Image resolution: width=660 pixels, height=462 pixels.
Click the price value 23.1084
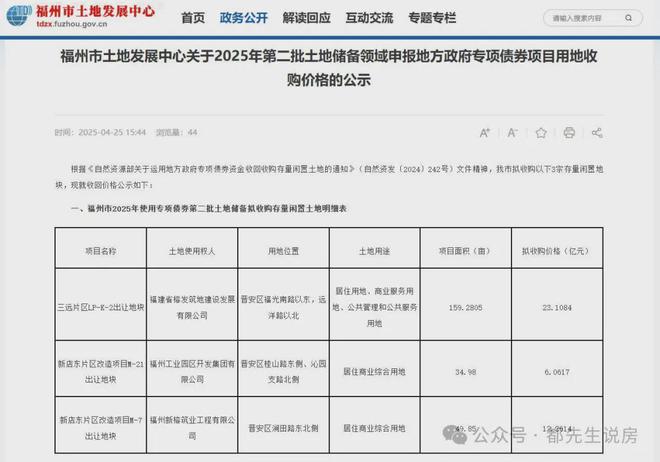click(x=557, y=308)
